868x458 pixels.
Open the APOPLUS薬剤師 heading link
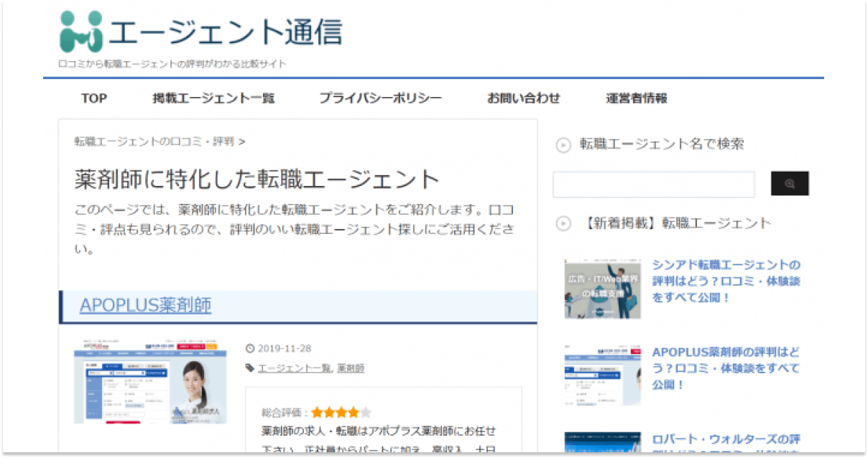pos(145,306)
